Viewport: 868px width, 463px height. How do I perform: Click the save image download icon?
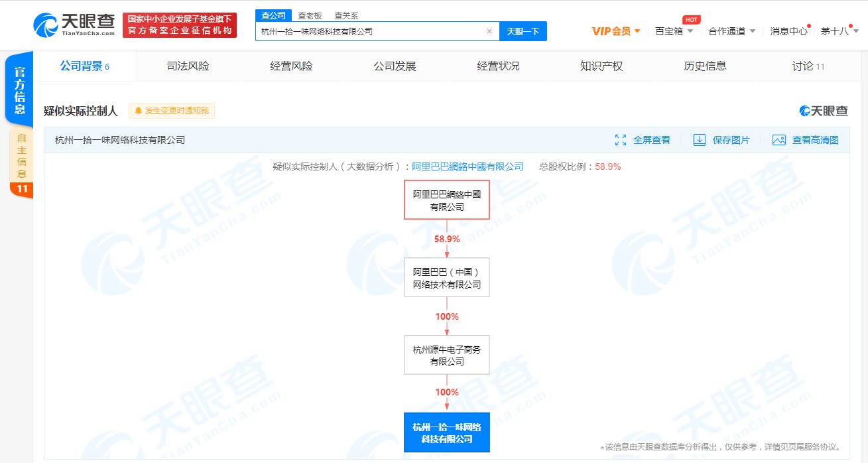click(699, 140)
